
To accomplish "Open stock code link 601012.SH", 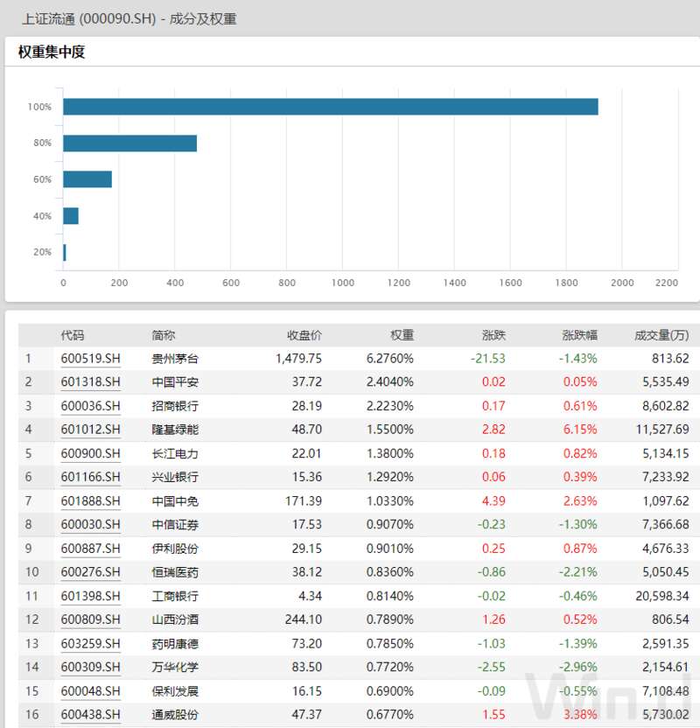I will [90, 430].
